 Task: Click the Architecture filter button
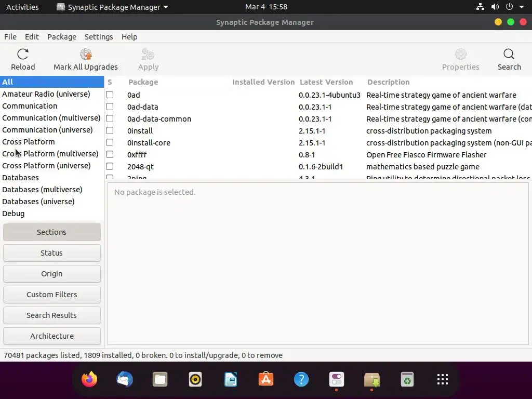click(51, 336)
